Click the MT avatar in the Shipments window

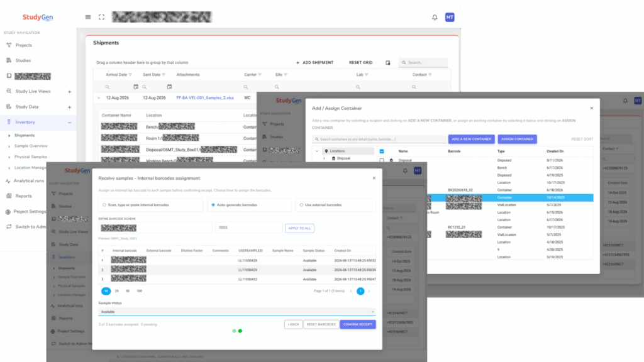(x=450, y=17)
